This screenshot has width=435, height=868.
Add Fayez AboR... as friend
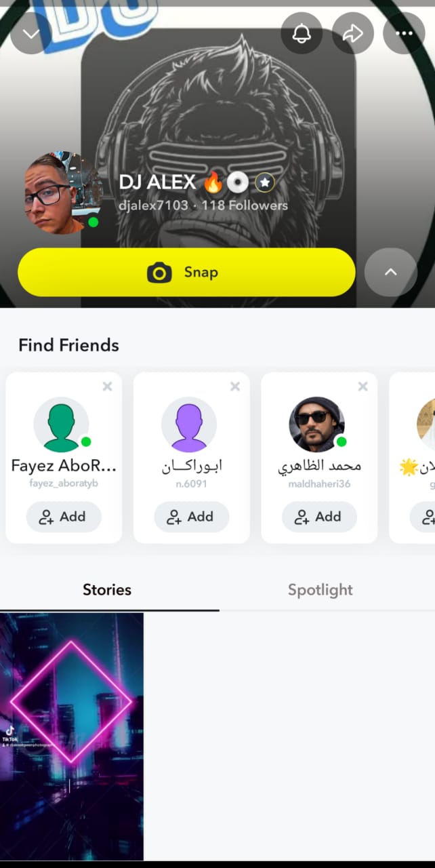click(64, 517)
